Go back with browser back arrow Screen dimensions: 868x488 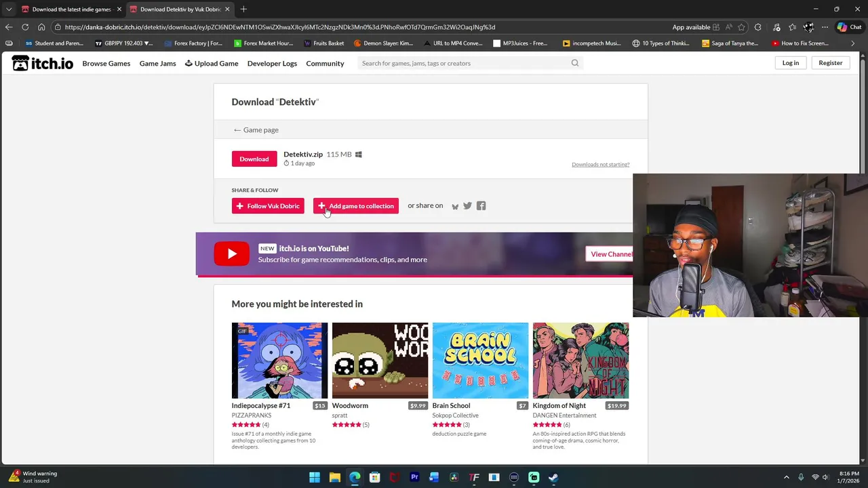click(8, 27)
